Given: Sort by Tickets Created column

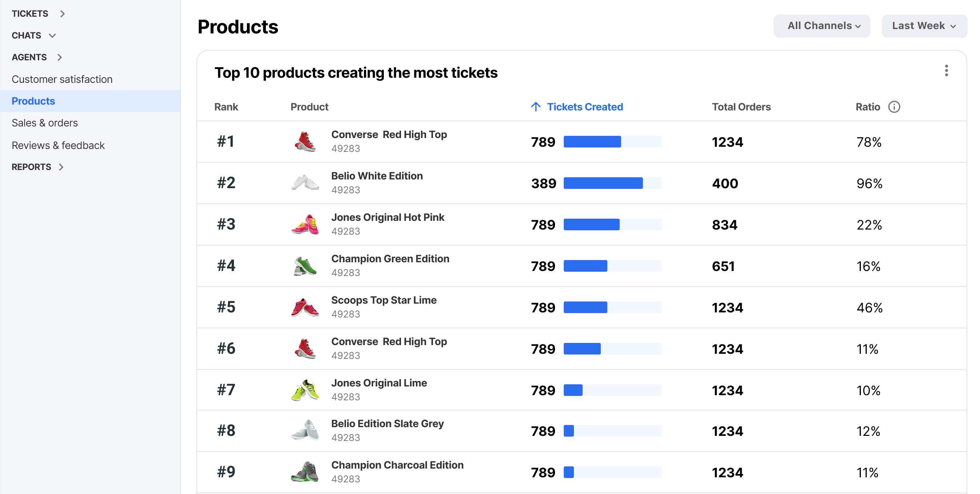Looking at the screenshot, I should (585, 107).
